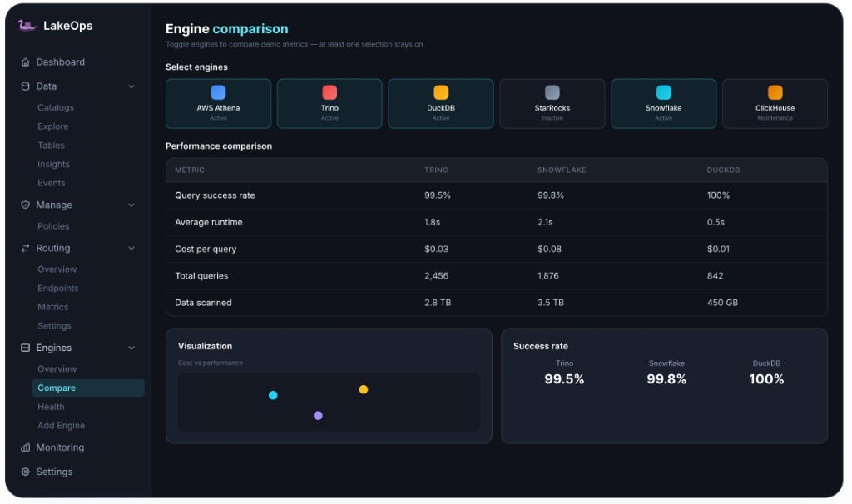Open Metrics under Routing
Image resolution: width=852 pixels, height=504 pixels.
[52, 307]
